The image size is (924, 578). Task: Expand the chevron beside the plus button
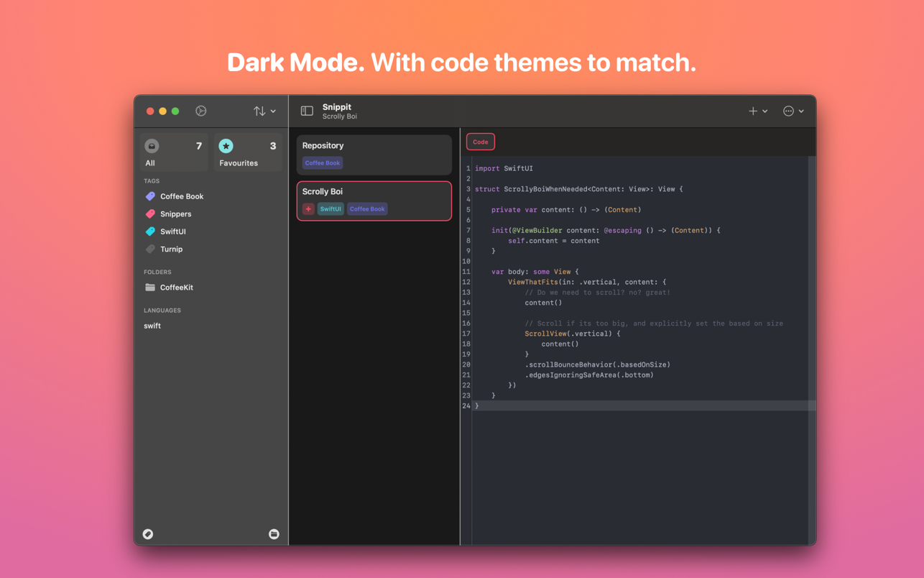(765, 111)
